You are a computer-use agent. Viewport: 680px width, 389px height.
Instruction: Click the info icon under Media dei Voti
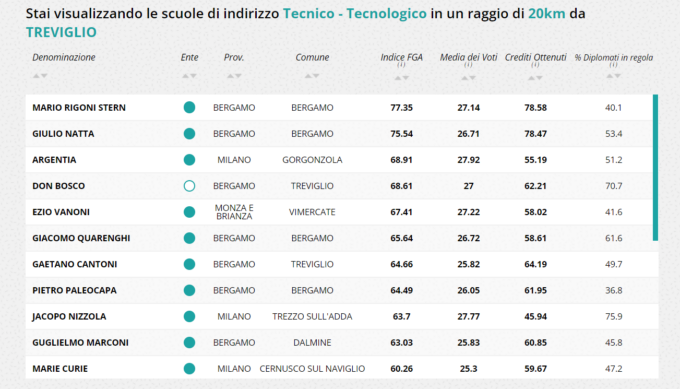[468, 65]
